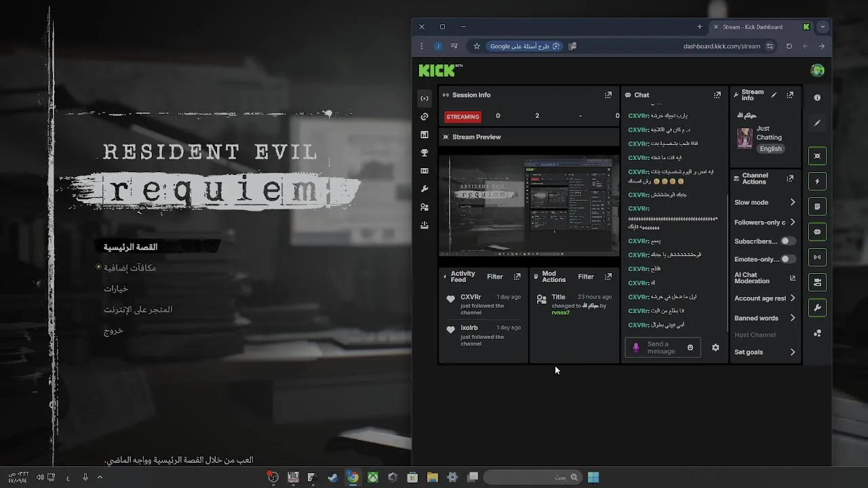Click the STREAMING status badge
The image size is (868, 488).
click(x=462, y=117)
